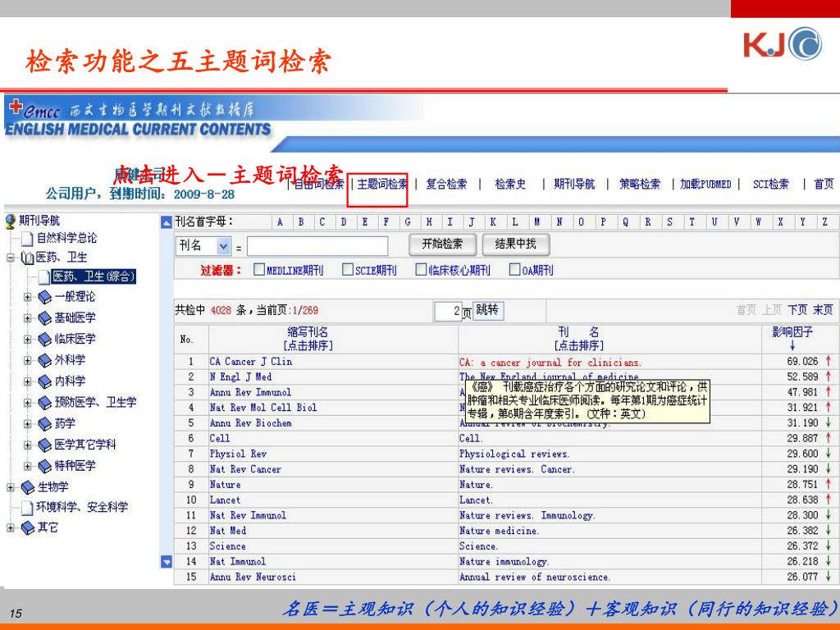Expand the 医学其它学科 tree node
840x630 pixels.
(x=28, y=445)
